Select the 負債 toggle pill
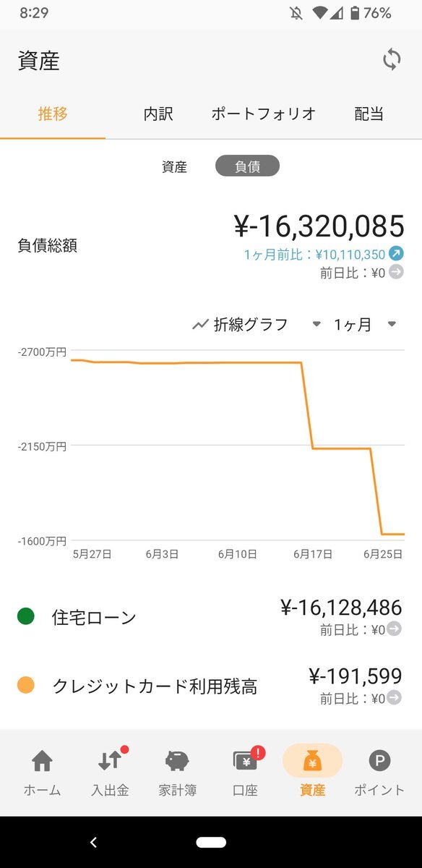 [x=247, y=166]
